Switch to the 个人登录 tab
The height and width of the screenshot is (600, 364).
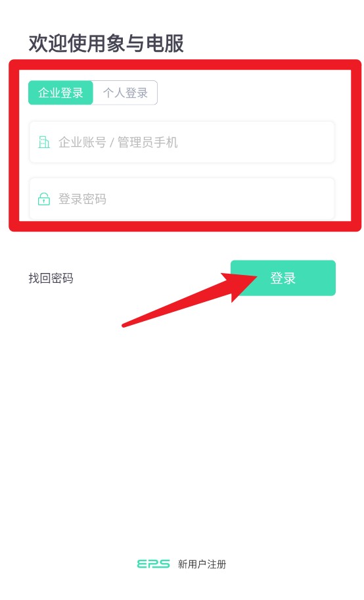pyautogui.click(x=125, y=93)
